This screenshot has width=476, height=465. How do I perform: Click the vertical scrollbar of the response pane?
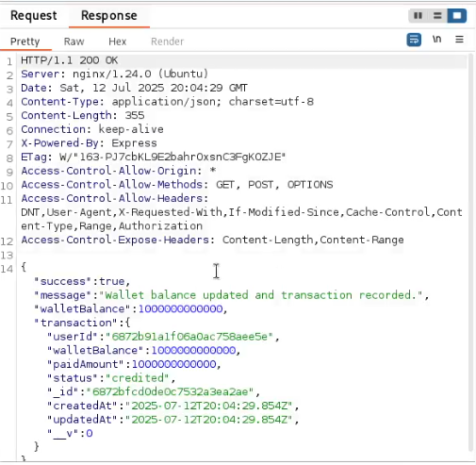coord(470,252)
